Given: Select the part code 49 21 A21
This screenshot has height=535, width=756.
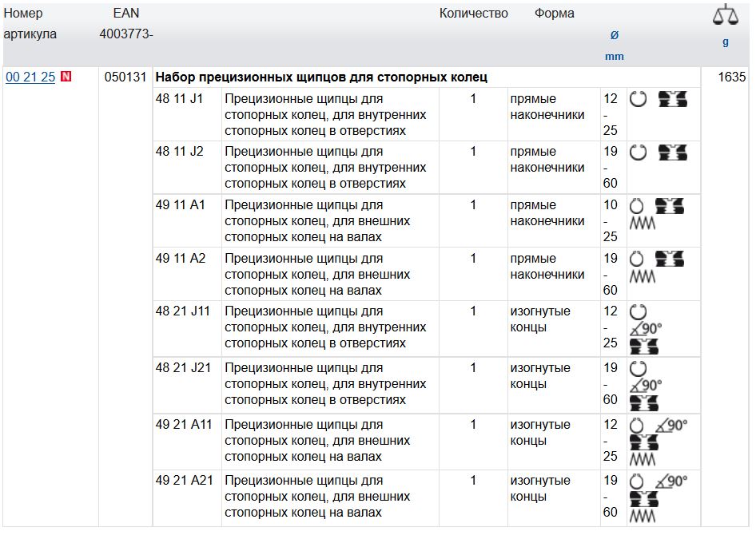Looking at the screenshot, I should (184, 481).
